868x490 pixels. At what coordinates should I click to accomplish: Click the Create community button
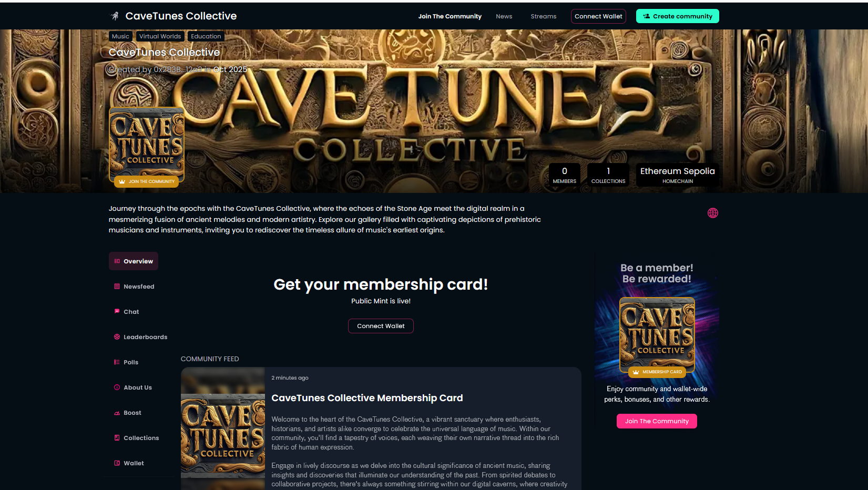pos(677,16)
